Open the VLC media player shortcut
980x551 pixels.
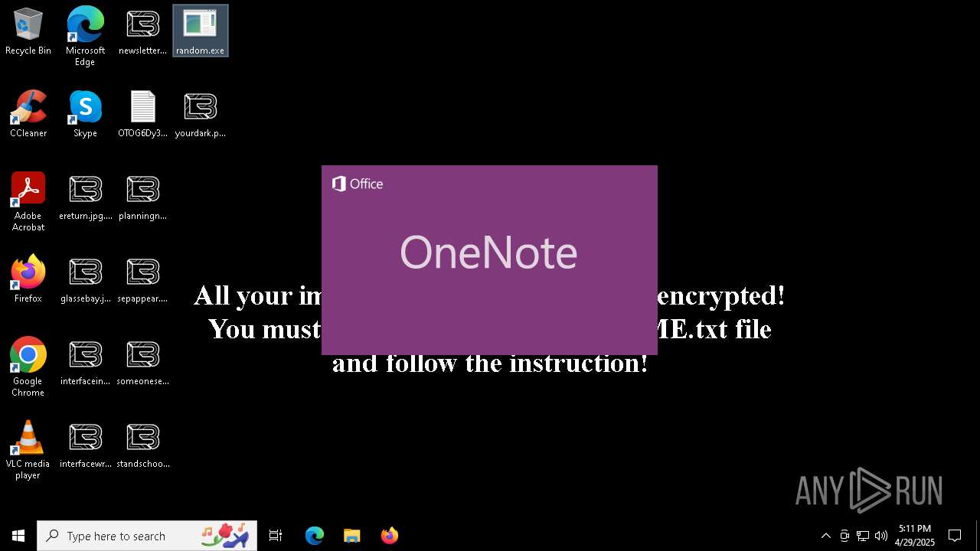coord(28,449)
